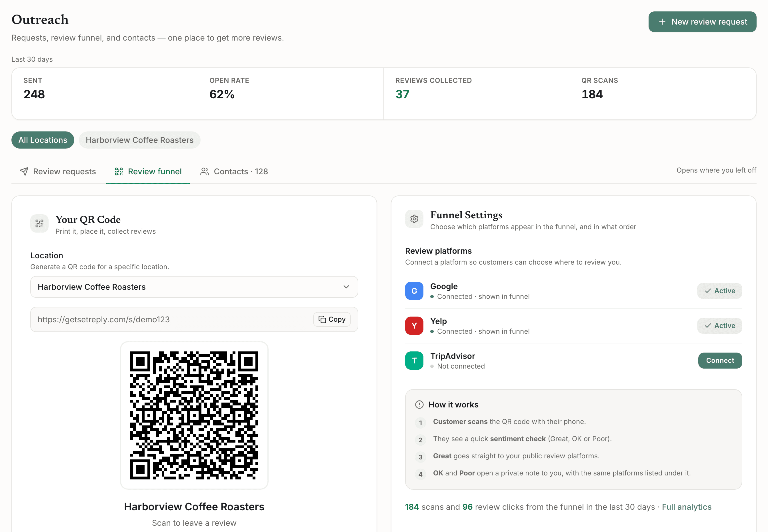
Task: Click step 1 'Customer scans' instruction
Action: tap(509, 421)
